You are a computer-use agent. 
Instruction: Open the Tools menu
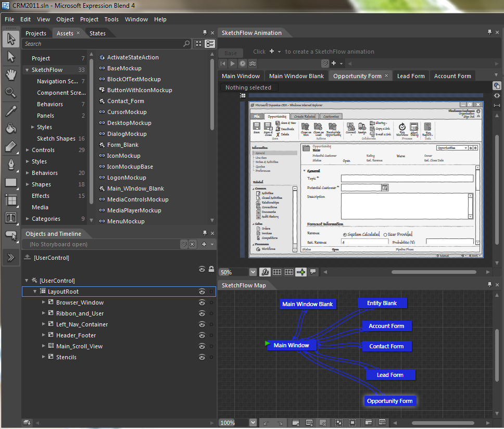coord(111,19)
